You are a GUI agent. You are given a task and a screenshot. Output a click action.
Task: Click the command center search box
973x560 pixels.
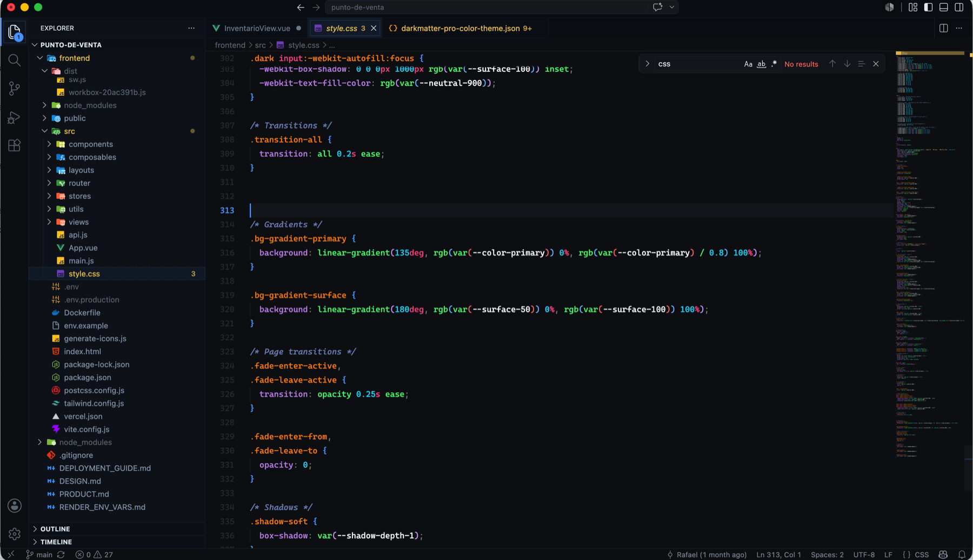(x=488, y=8)
